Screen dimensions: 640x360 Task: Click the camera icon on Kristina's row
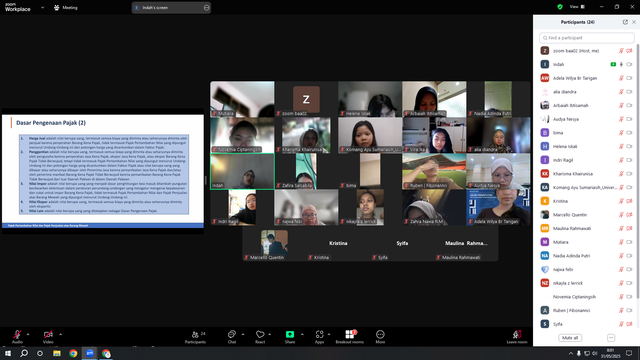[629, 201]
